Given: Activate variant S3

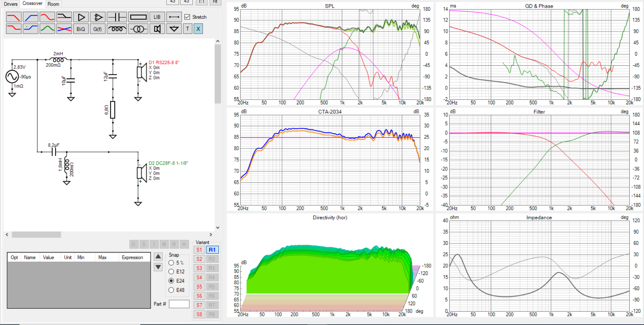Looking at the screenshot, I should point(199,268).
